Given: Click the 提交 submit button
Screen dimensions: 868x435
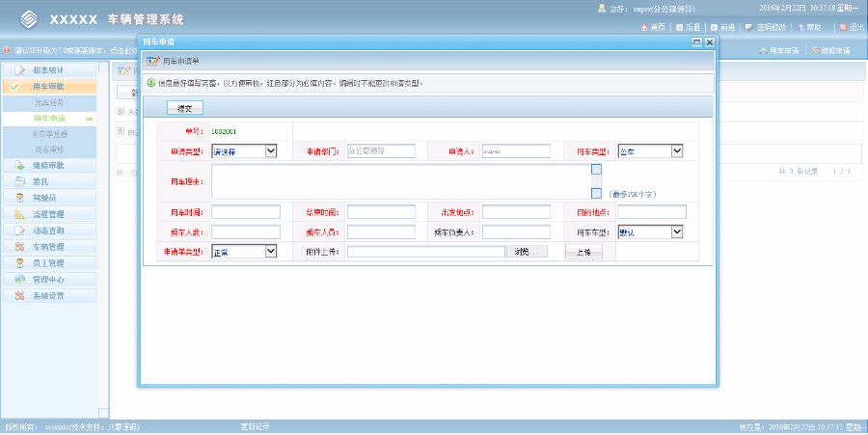Looking at the screenshot, I should click(x=185, y=108).
